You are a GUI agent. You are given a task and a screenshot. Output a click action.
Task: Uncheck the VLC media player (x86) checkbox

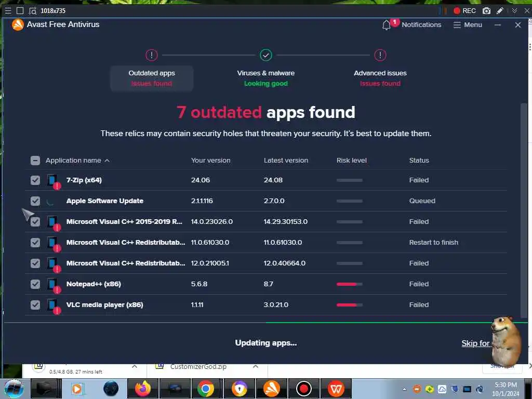tap(35, 305)
